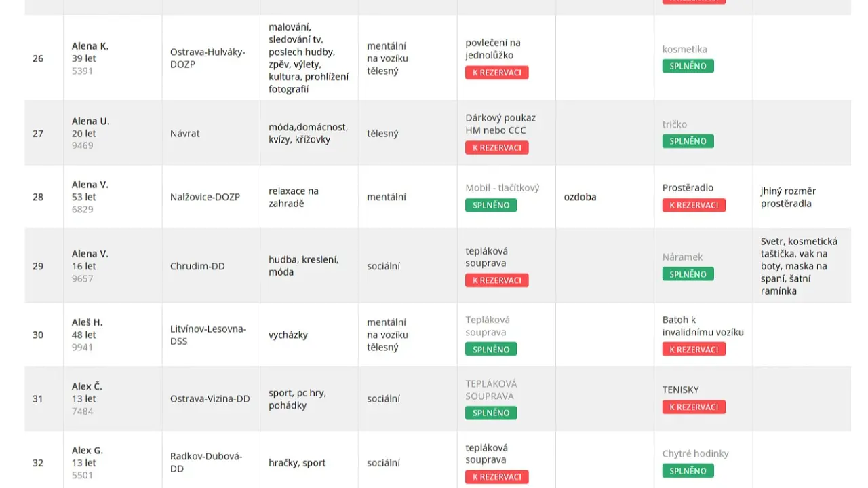Click the SPLNĚNO badge under tričko
868x488 pixels.
click(688, 142)
